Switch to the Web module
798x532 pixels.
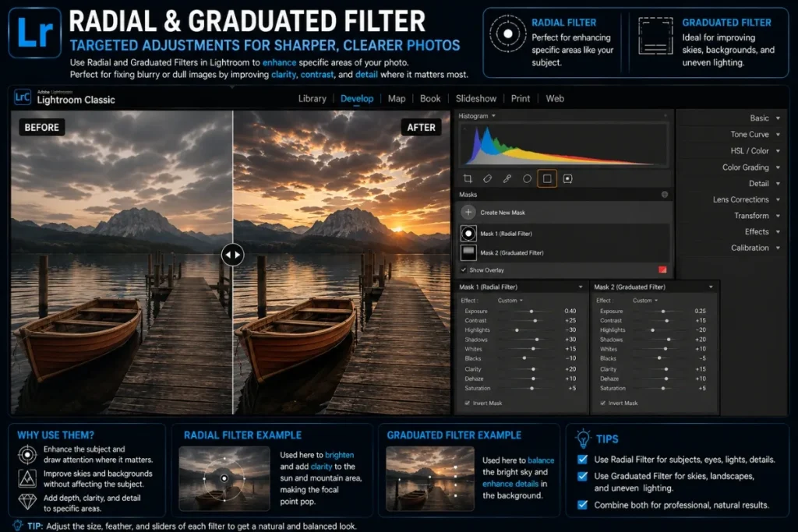[555, 99]
